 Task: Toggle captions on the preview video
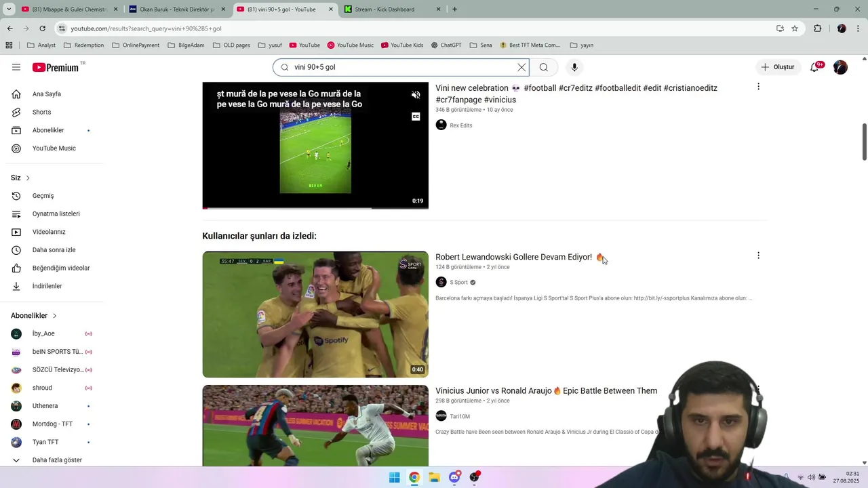[416, 117]
